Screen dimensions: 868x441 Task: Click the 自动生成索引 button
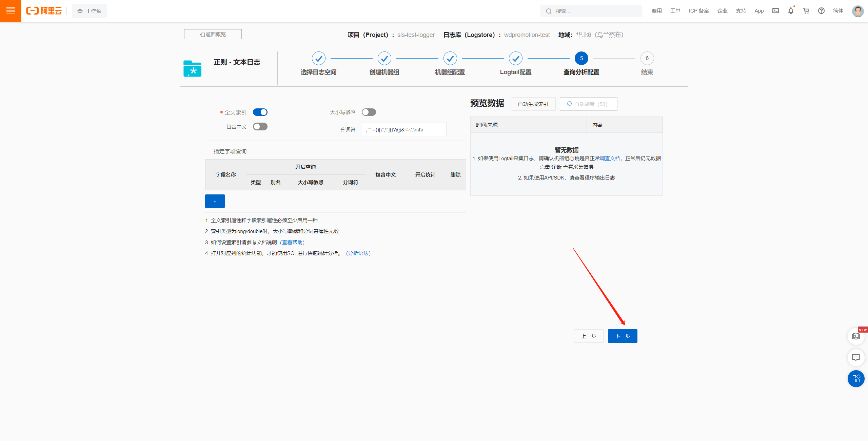pyautogui.click(x=533, y=104)
